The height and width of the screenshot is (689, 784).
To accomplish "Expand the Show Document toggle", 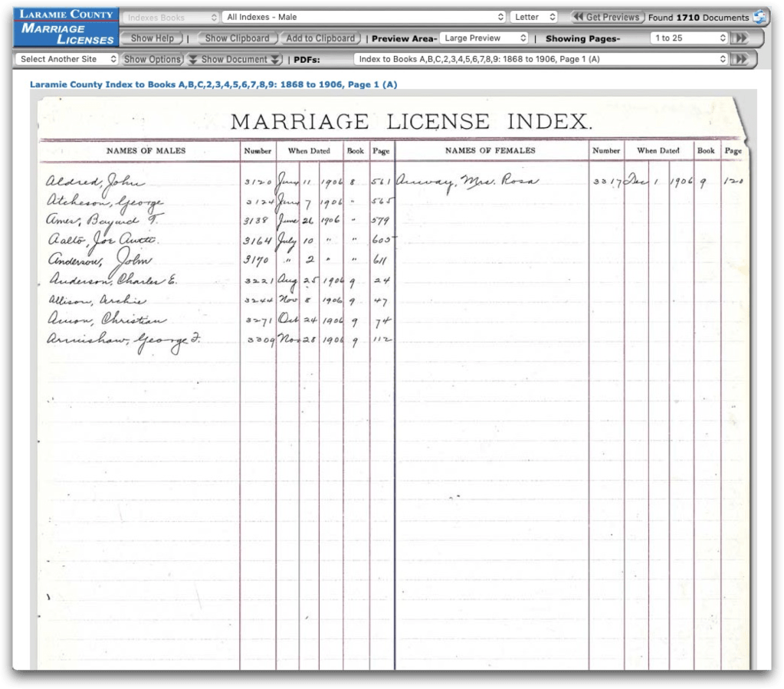I will (x=235, y=59).
